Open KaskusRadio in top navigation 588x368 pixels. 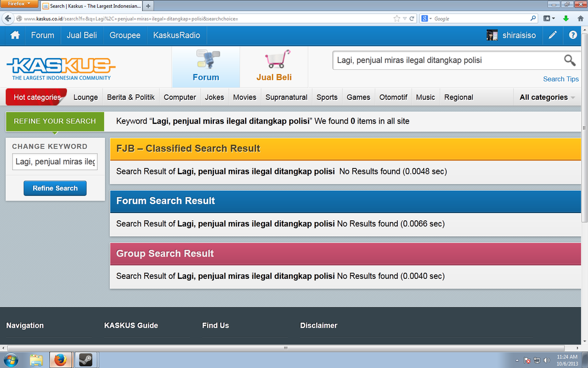tap(177, 35)
